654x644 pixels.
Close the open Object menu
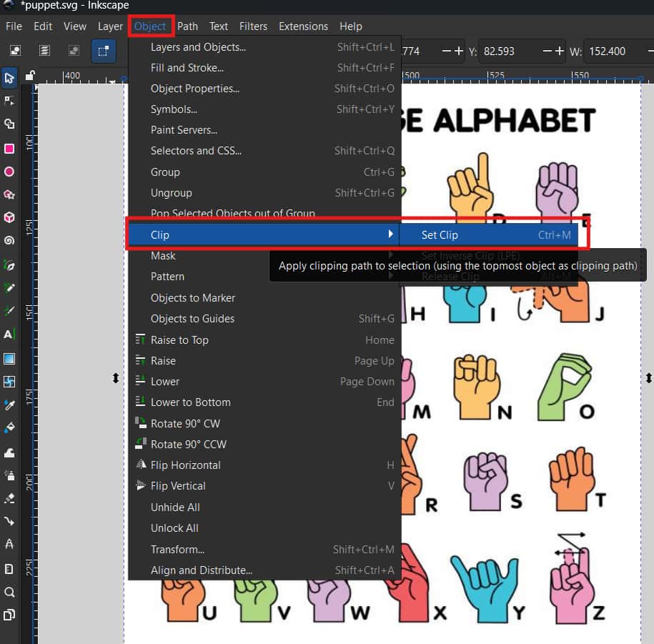click(x=150, y=26)
